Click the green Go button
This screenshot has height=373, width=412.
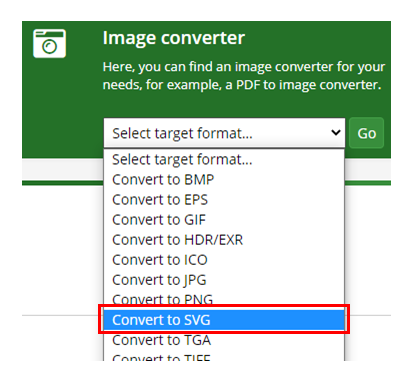point(367,133)
